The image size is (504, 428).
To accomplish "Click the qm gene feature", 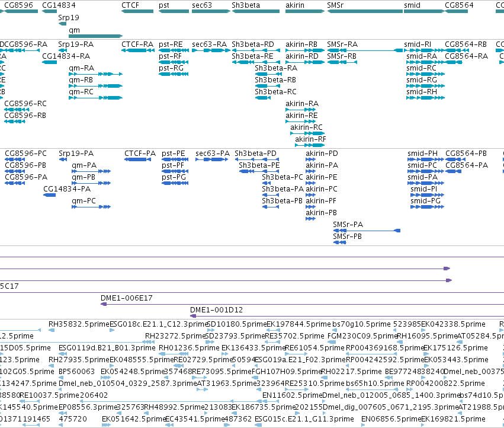I will 95,36.
